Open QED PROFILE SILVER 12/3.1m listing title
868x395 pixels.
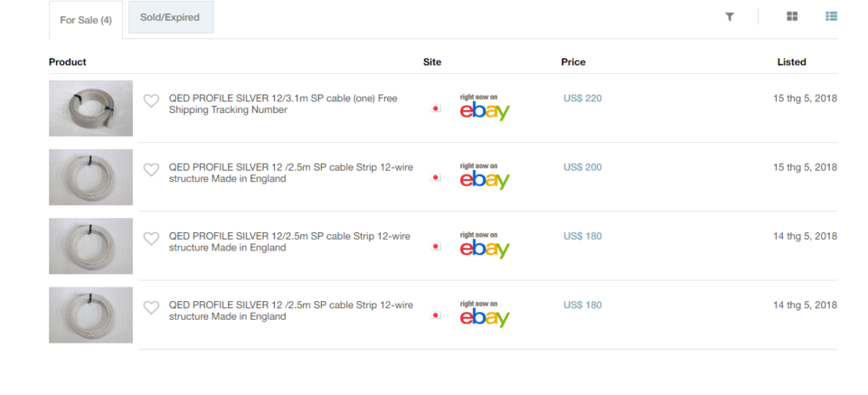[283, 104]
